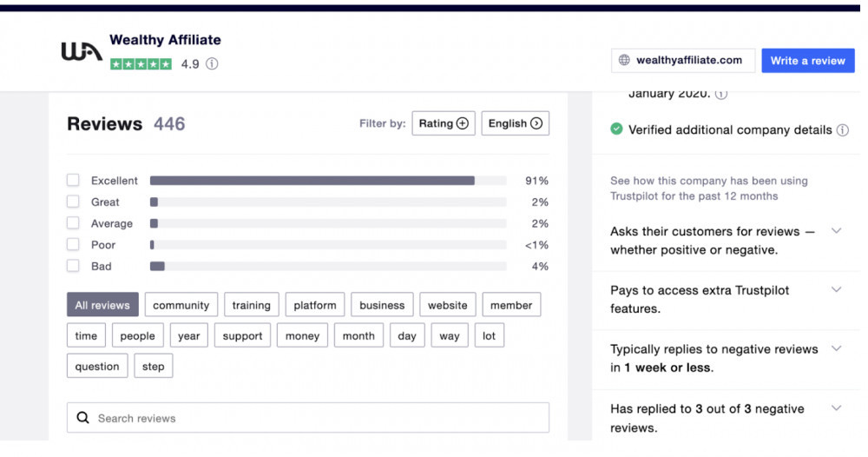The width and height of the screenshot is (868, 457).
Task: Select the All reviews tag
Action: (x=103, y=305)
